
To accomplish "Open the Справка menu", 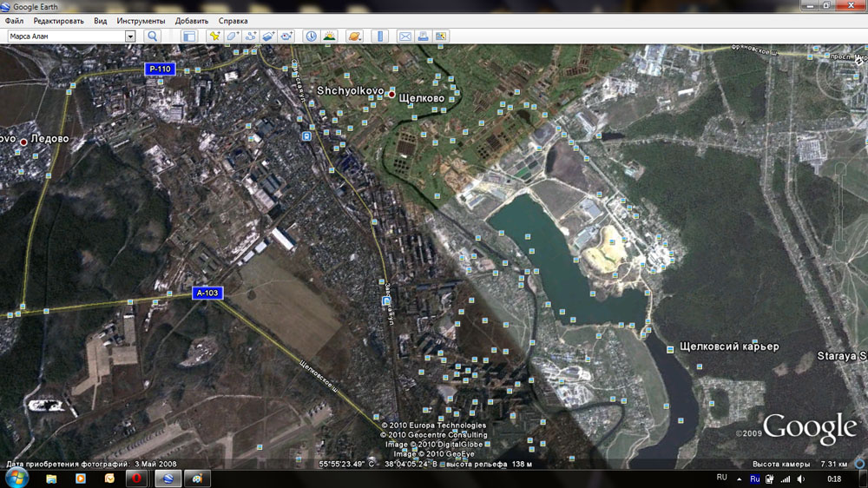I will pos(233,21).
